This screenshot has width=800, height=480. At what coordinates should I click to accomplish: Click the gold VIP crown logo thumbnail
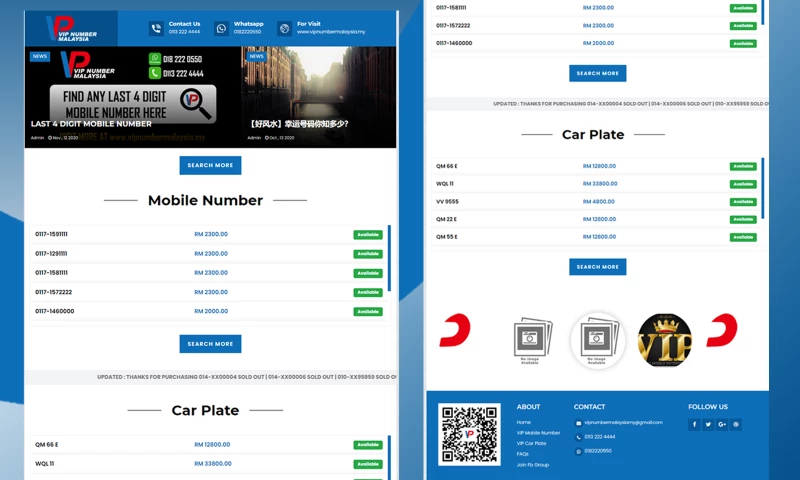664,340
